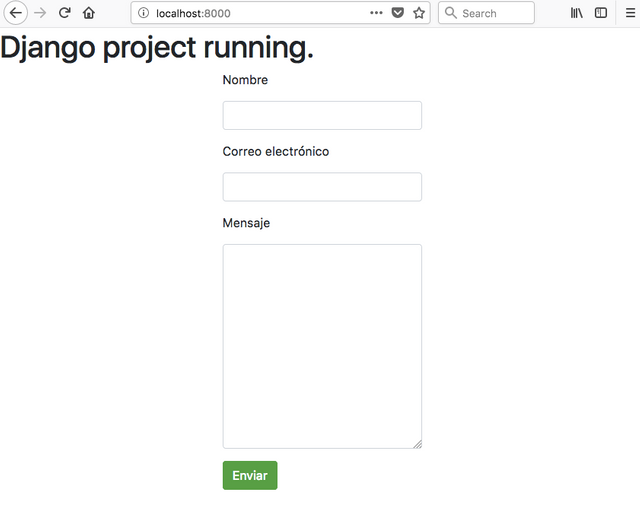Open page actions three-dot menu
This screenshot has width=640, height=512.
(376, 13)
